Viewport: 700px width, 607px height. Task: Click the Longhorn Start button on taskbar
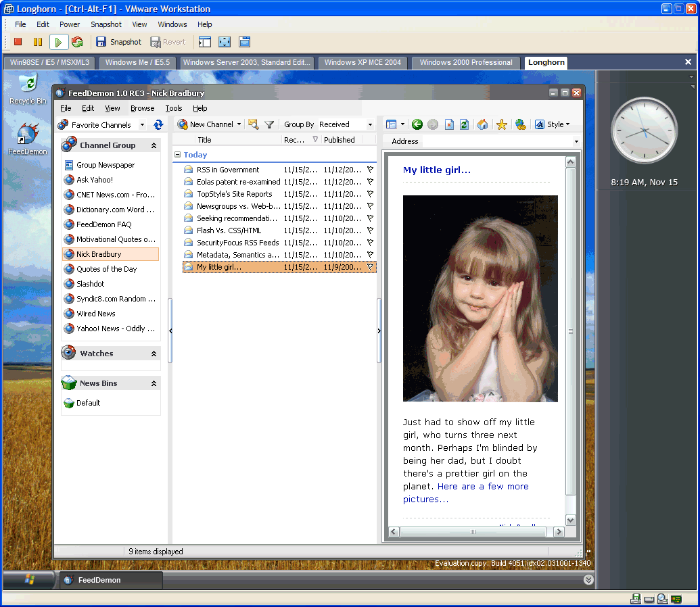click(x=30, y=580)
